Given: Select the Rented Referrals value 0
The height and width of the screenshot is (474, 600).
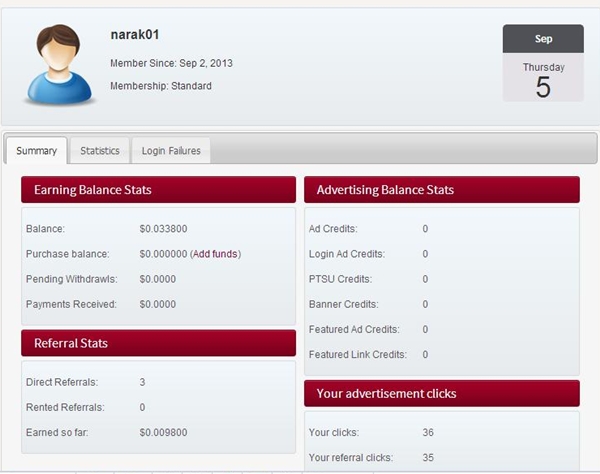Looking at the screenshot, I should [142, 407].
